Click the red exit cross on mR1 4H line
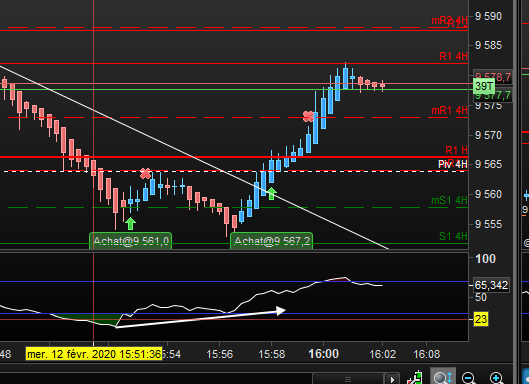The height and width of the screenshot is (384, 529). [308, 116]
